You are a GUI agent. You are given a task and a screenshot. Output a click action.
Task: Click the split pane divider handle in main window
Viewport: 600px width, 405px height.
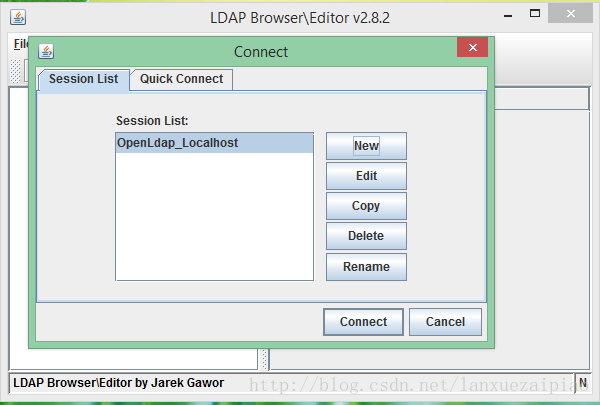tap(264, 359)
